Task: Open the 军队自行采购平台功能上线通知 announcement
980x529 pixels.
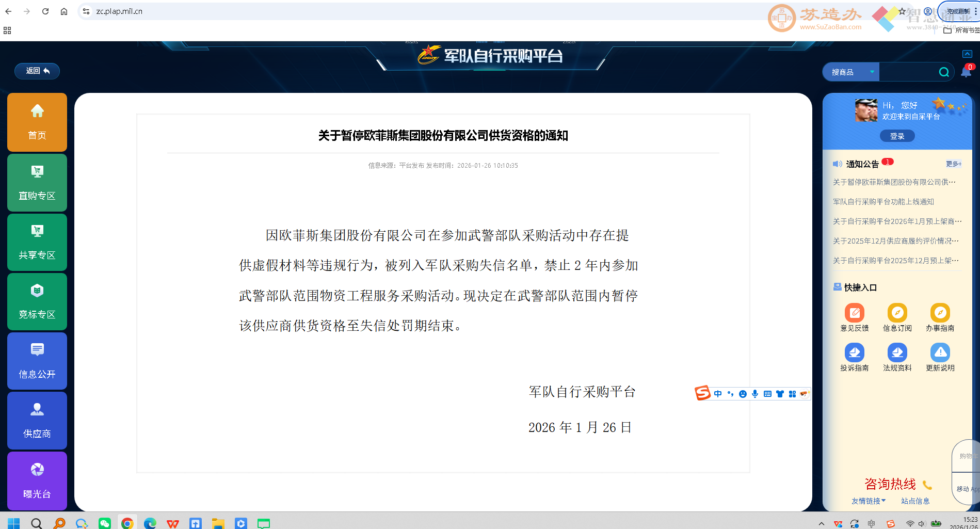Action: 883,201
